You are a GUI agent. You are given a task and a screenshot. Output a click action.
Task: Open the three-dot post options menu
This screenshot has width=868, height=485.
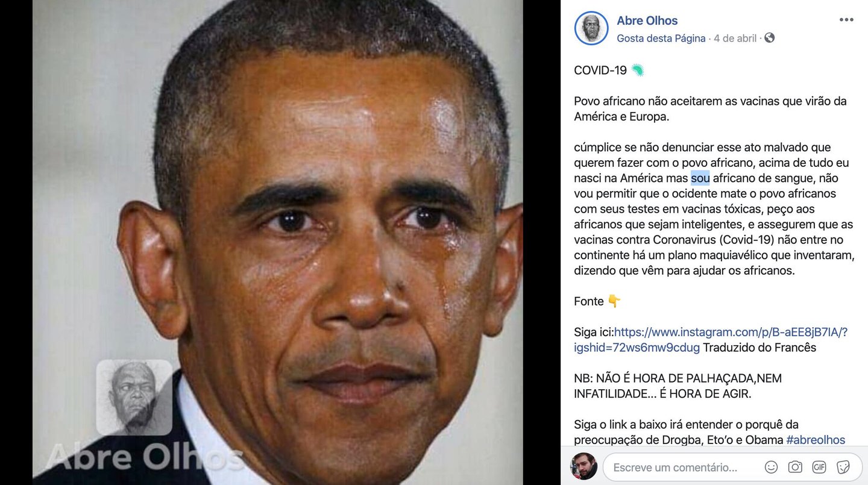pyautogui.click(x=846, y=20)
